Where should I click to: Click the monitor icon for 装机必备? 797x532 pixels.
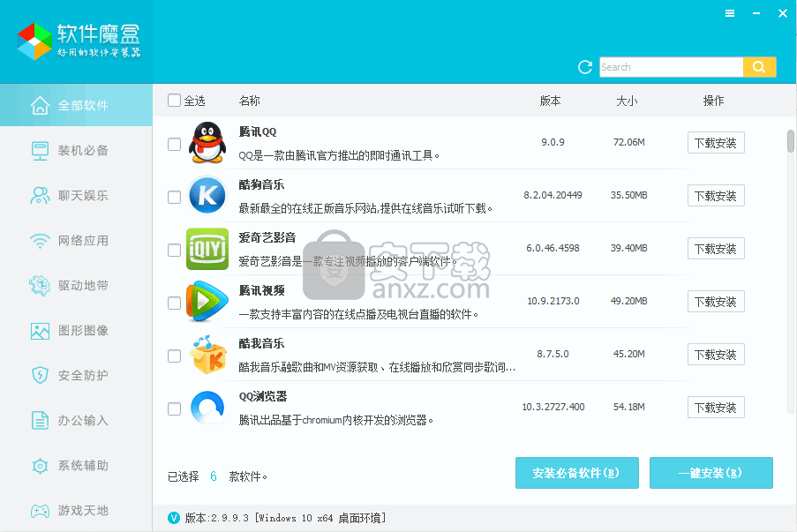40,151
